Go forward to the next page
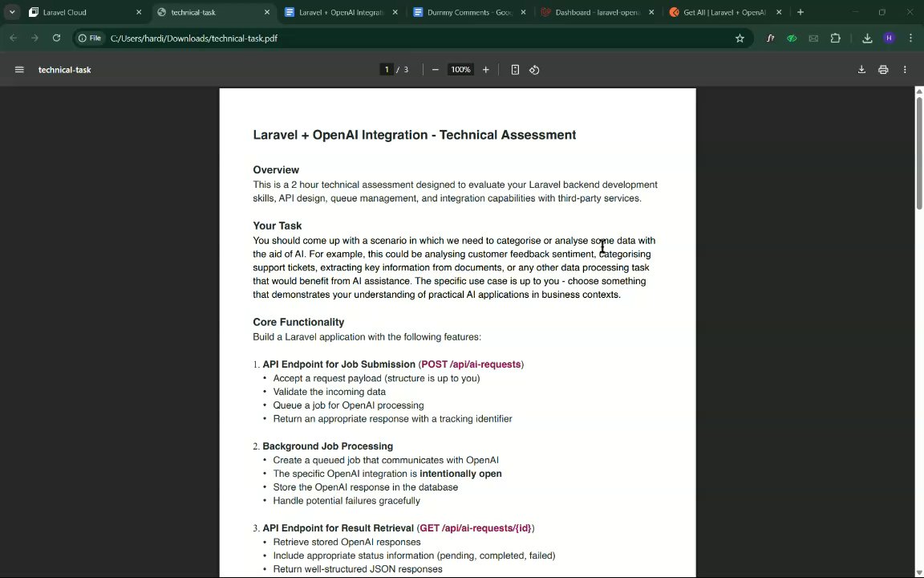Image resolution: width=924 pixels, height=578 pixels. (x=34, y=38)
